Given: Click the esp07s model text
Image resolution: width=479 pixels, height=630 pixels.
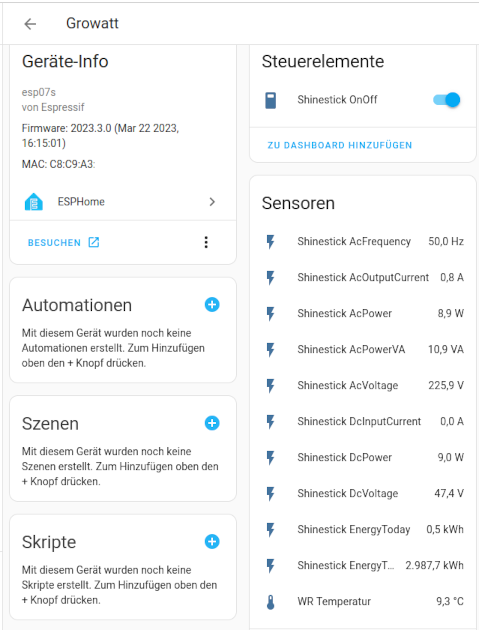Looking at the screenshot, I should click(x=39, y=92).
